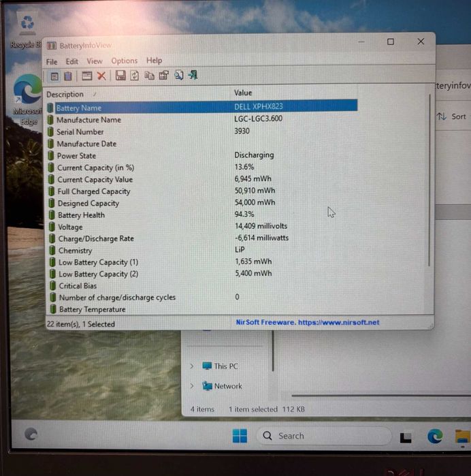Select the Show Battery Information toolbar icon
The width and height of the screenshot is (471, 476).
tap(54, 76)
